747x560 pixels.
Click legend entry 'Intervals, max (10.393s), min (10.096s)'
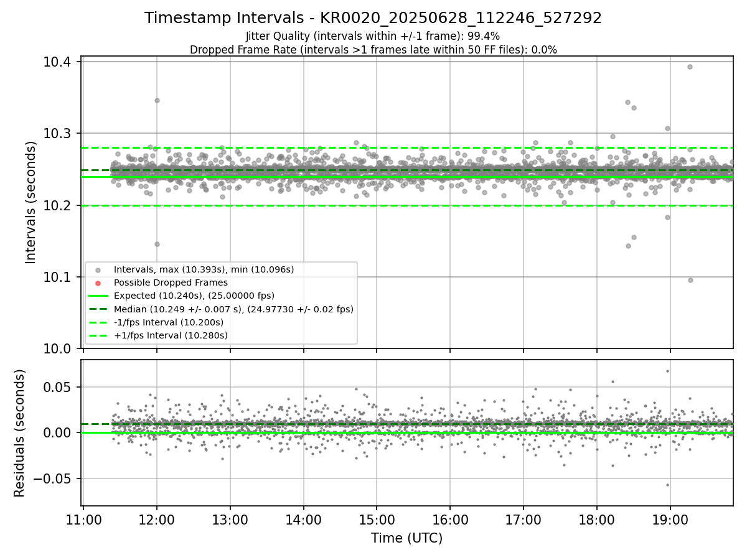[204, 269]
